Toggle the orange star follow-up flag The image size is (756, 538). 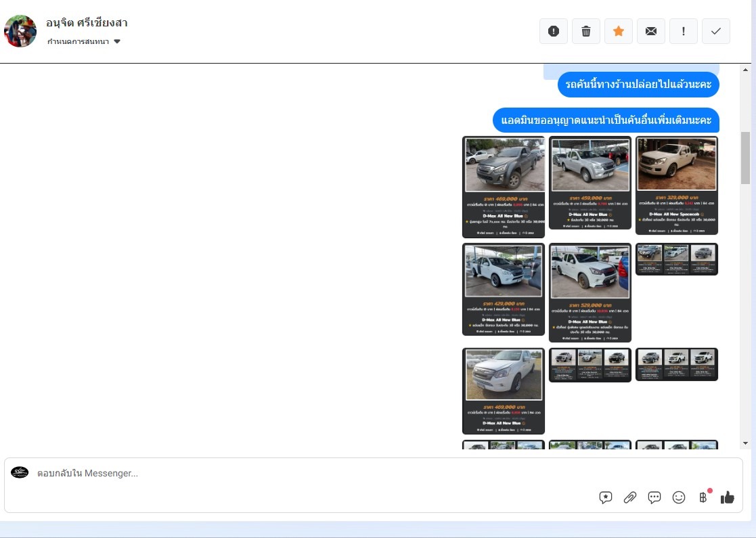618,31
